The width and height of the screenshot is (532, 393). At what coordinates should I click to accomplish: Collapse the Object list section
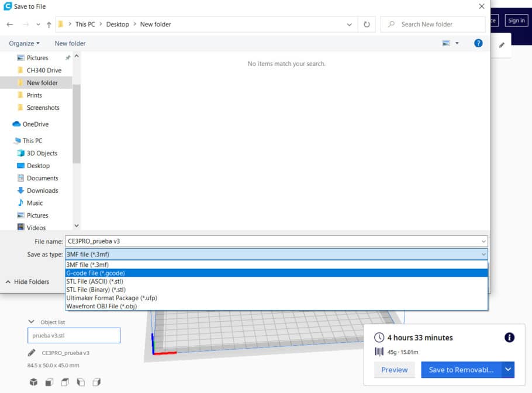tap(32, 322)
